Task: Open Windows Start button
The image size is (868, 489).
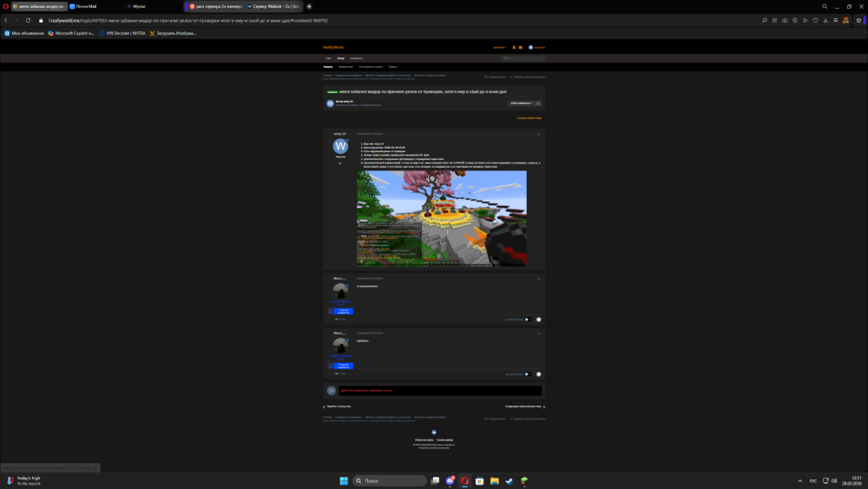Action: coord(344,480)
